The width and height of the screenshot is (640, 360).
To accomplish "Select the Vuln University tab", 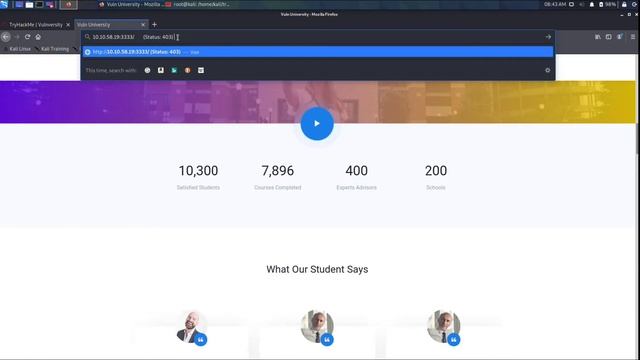I will 111,24.
